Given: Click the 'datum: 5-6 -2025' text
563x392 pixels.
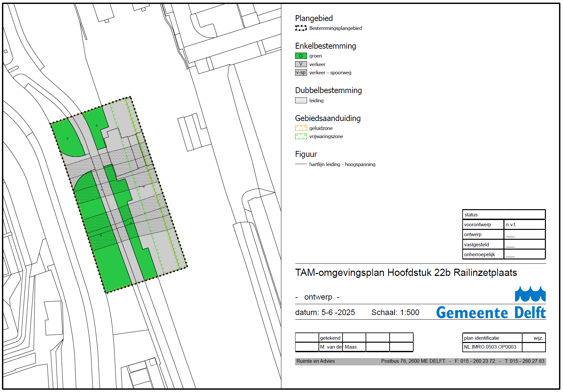Looking at the screenshot, I should coord(325,312).
